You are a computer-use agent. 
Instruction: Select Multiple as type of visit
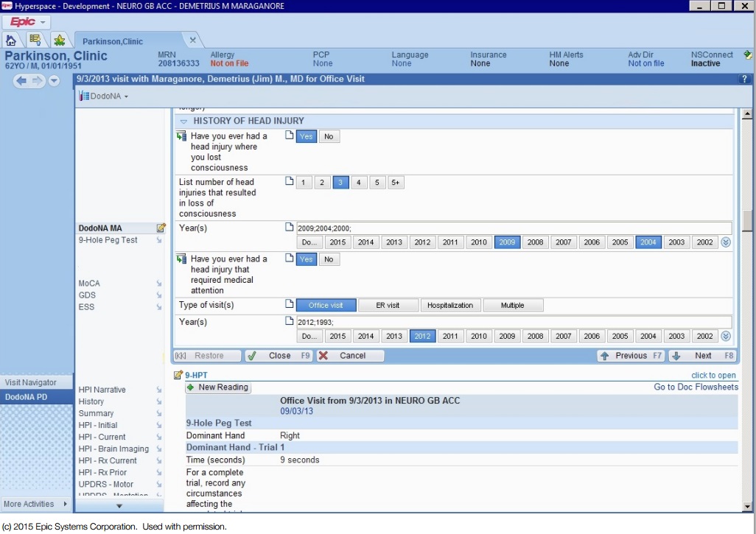[x=513, y=305]
